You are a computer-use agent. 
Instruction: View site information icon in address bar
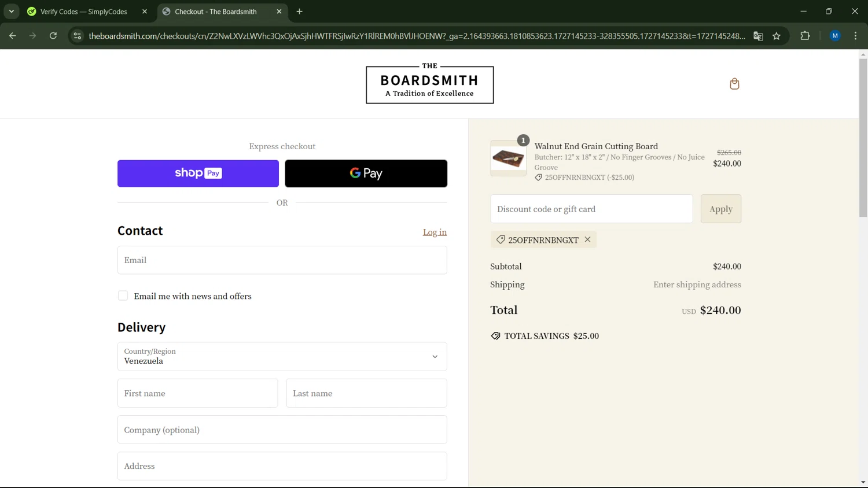(77, 36)
